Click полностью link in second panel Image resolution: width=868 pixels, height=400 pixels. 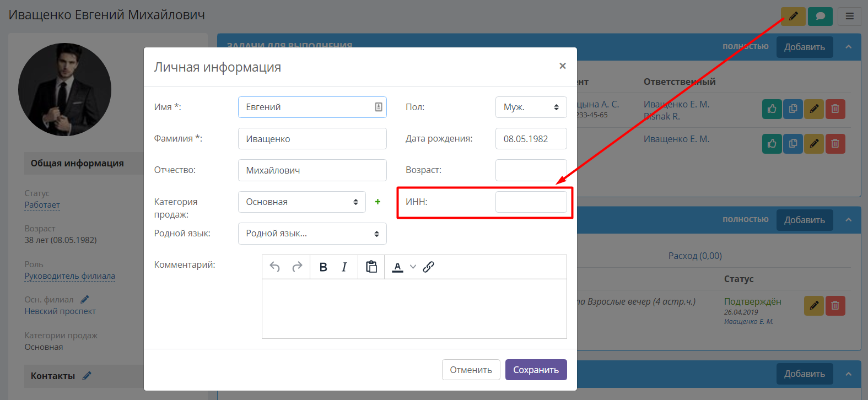746,219
